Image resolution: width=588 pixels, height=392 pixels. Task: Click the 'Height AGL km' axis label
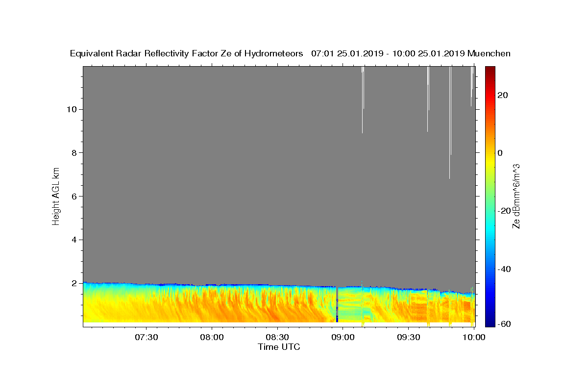click(x=56, y=196)
